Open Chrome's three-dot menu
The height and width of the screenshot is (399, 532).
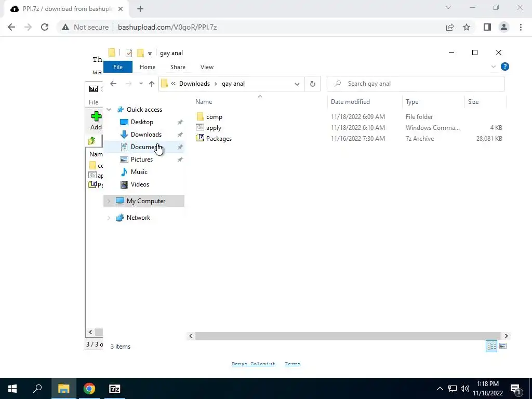(521, 27)
